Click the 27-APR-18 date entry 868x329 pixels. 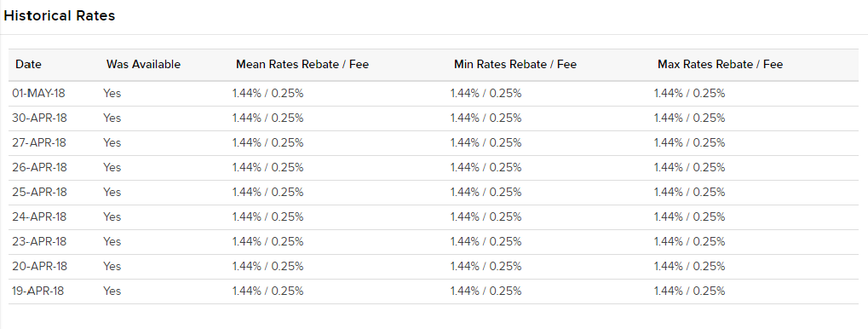tap(38, 143)
